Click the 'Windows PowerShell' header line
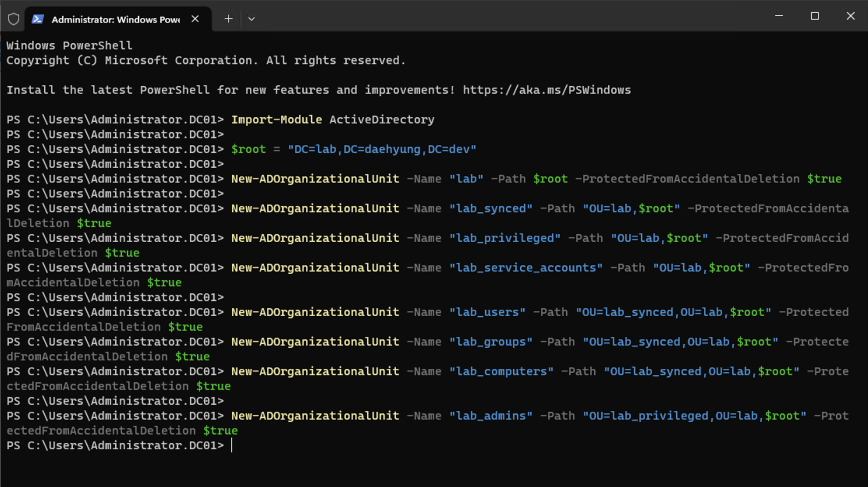 tap(69, 45)
